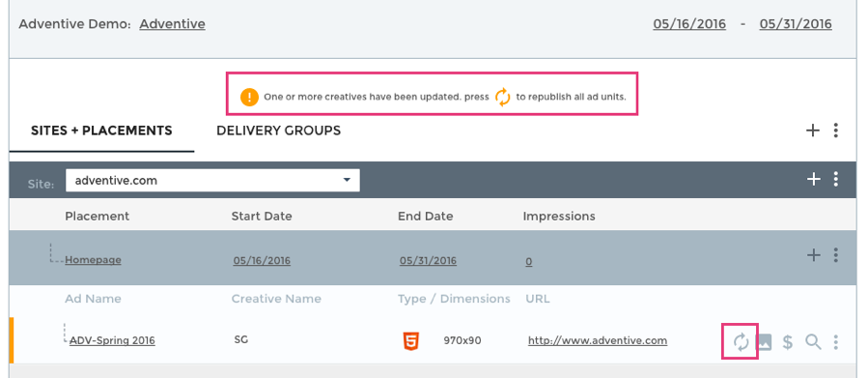The width and height of the screenshot is (868, 378).
Task: Click campaign start date 05/16/2016 in header
Action: tap(689, 24)
